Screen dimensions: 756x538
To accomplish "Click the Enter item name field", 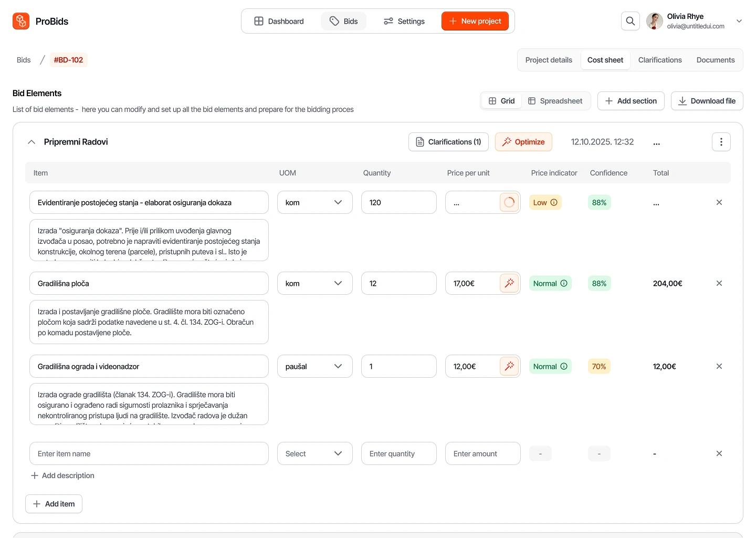I will (149, 453).
